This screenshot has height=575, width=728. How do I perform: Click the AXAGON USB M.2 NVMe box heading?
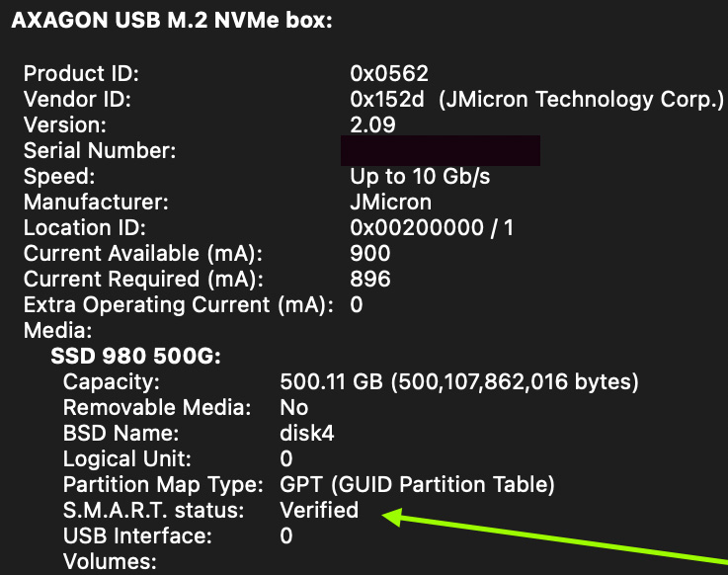pyautogui.click(x=171, y=21)
